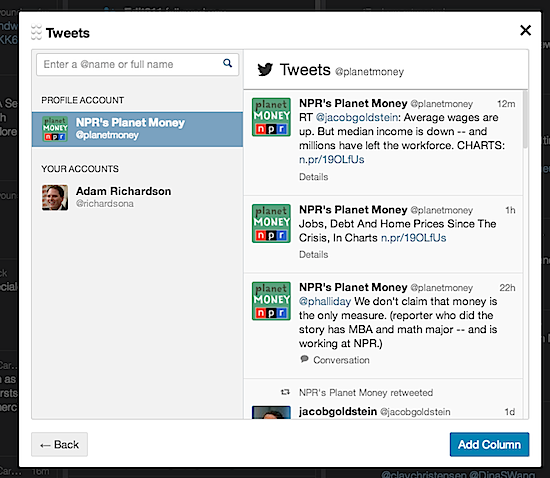
Task: Click the @planetmoney handle in column header
Action: coord(369,72)
